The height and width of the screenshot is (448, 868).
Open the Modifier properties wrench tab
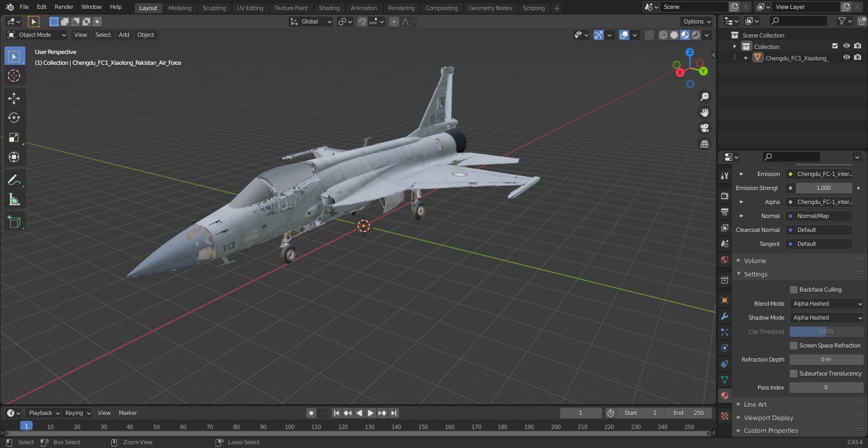(724, 316)
